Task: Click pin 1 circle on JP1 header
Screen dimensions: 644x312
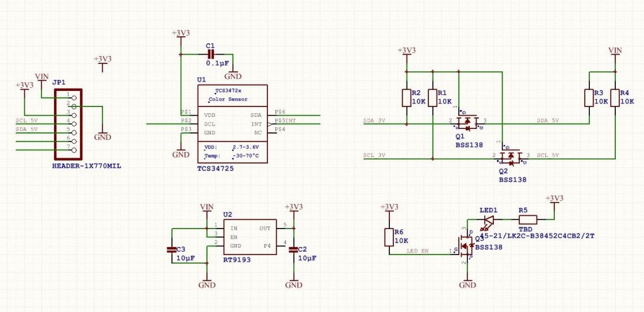Action: coord(74,98)
